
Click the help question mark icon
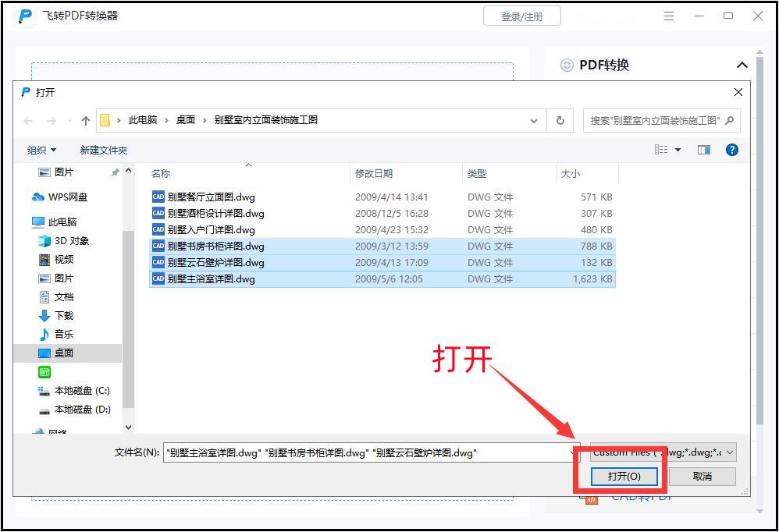[731, 149]
